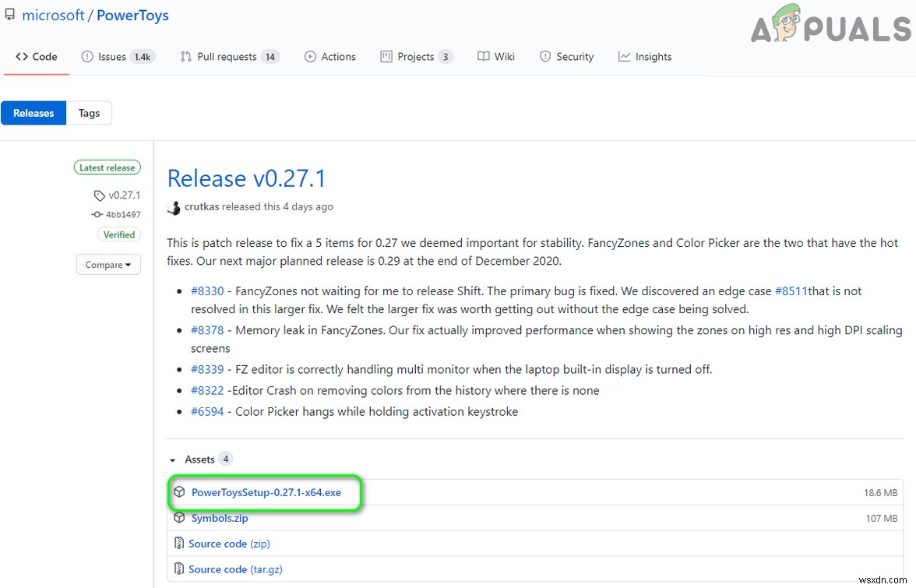Open issue #8330 link
Image resolution: width=916 pixels, height=588 pixels.
tap(207, 291)
